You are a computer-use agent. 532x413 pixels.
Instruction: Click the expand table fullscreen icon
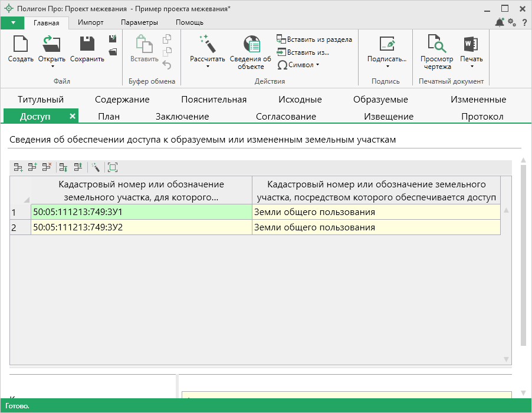[113, 167]
